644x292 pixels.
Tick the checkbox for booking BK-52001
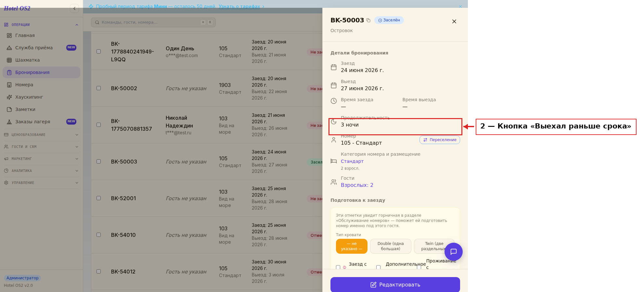[99, 198]
